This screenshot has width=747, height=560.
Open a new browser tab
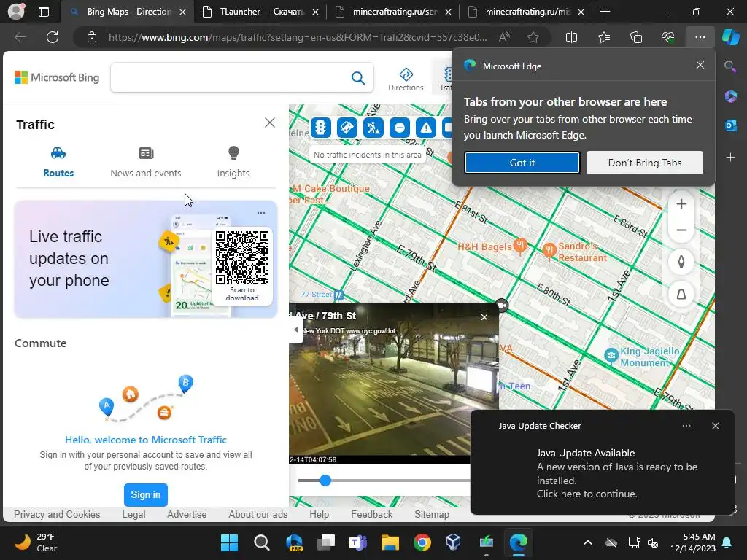tap(605, 12)
